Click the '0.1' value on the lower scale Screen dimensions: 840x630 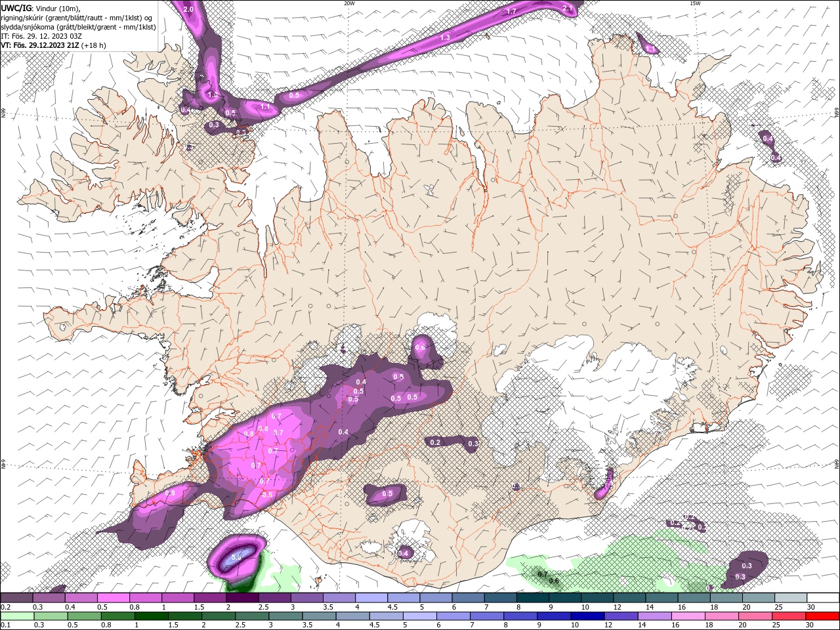pos(5,625)
